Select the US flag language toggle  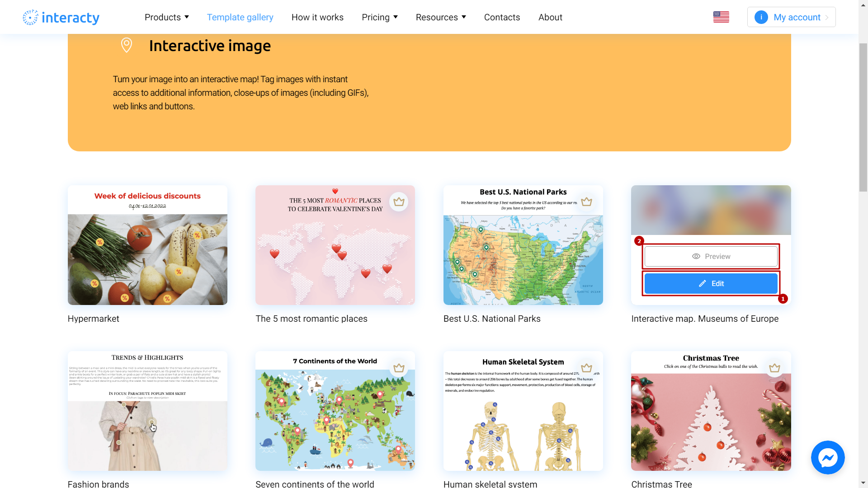tap(722, 16)
